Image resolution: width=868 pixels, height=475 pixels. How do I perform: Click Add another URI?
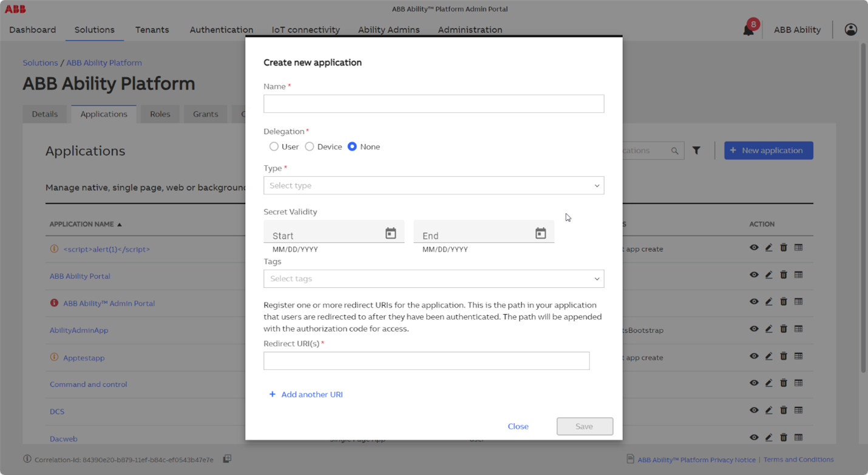[x=306, y=394]
